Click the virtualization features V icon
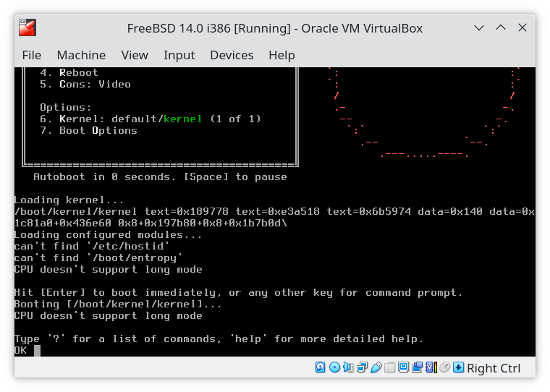The image size is (550, 392). (x=431, y=367)
